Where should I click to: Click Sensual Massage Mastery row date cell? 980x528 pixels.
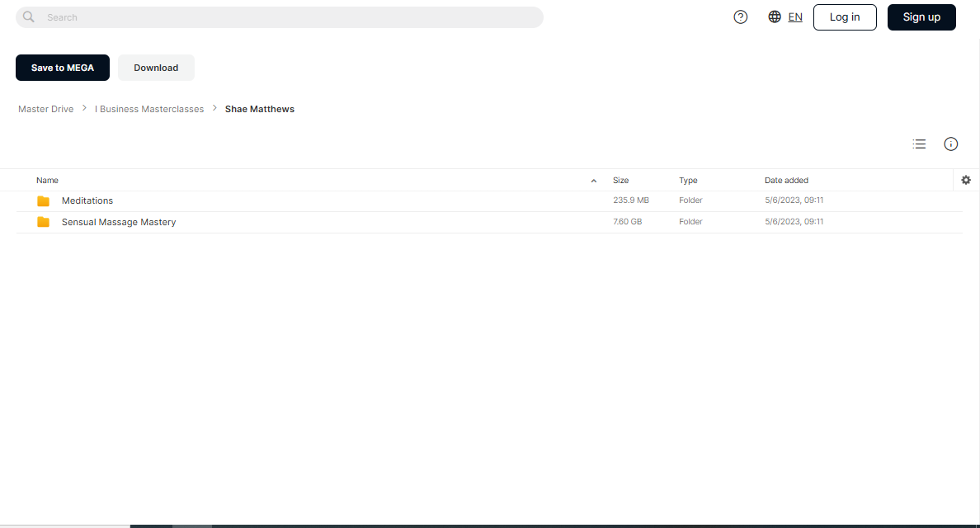[x=794, y=221]
